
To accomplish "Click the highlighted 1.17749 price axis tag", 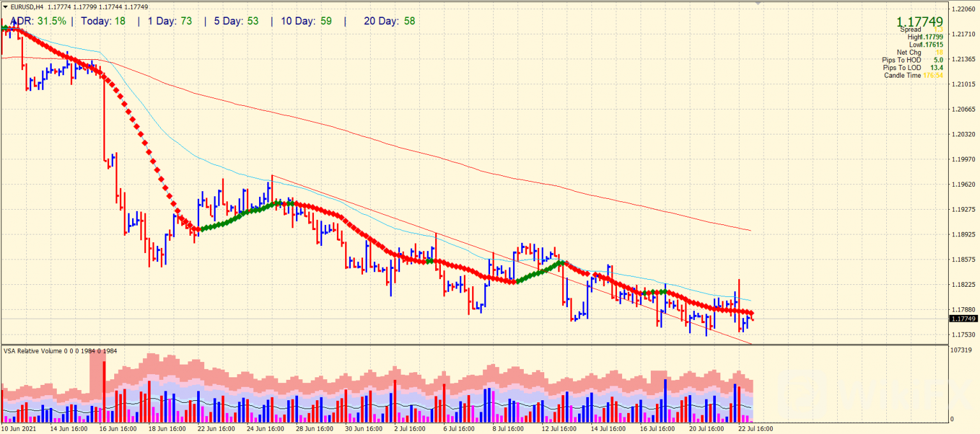I will click(x=963, y=319).
